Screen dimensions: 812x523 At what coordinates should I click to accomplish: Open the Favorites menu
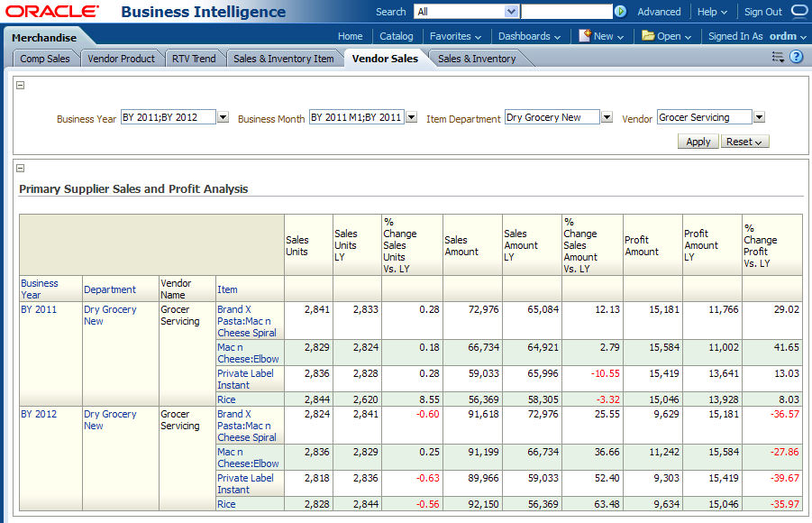tap(455, 36)
